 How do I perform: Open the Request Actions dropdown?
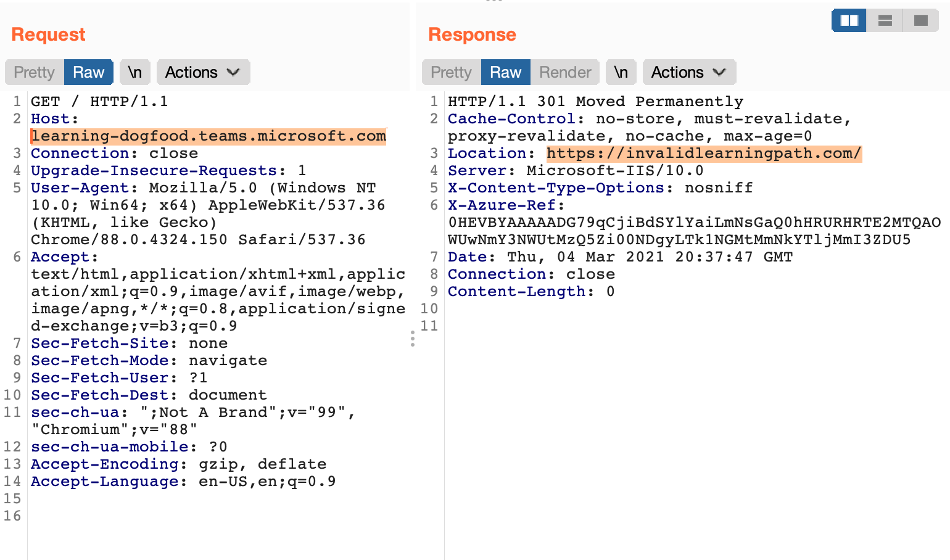point(203,72)
